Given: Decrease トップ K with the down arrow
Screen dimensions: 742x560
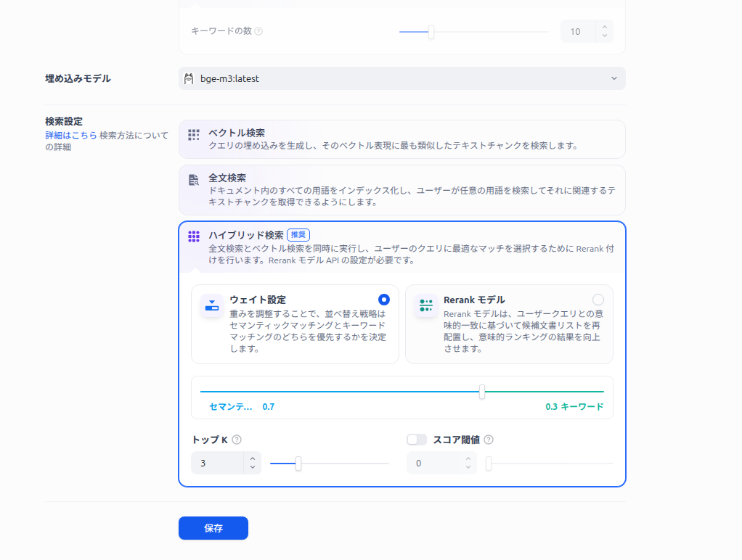Looking at the screenshot, I should (252, 467).
